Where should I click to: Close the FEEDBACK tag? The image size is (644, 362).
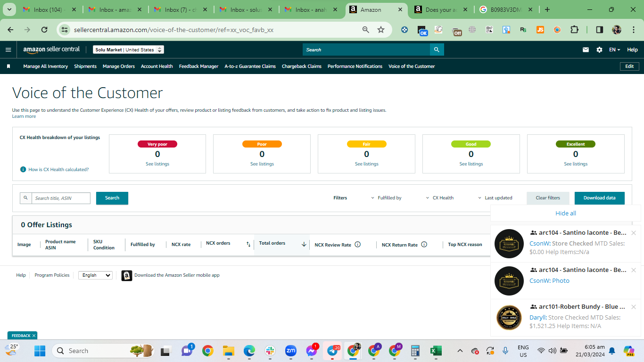(x=34, y=336)
